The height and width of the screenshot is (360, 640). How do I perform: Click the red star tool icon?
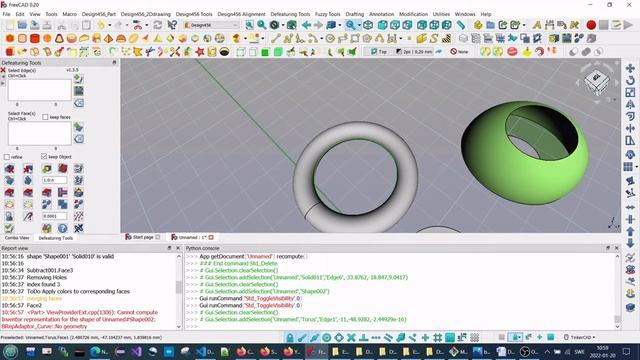(x=200, y=52)
